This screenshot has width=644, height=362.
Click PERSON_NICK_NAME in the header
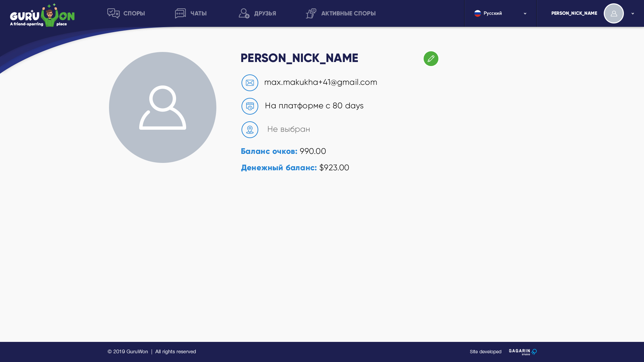pyautogui.click(x=574, y=13)
